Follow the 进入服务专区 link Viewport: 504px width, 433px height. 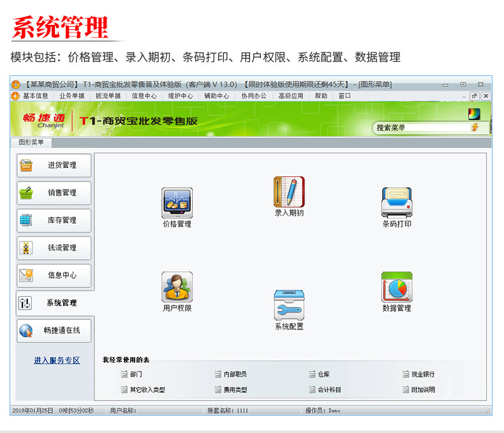coord(57,360)
